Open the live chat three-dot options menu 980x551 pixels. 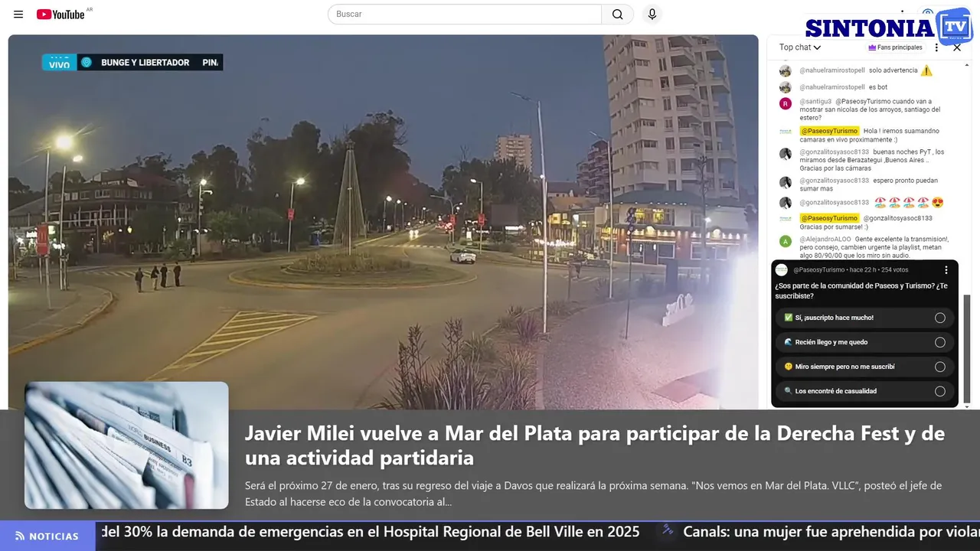point(936,47)
